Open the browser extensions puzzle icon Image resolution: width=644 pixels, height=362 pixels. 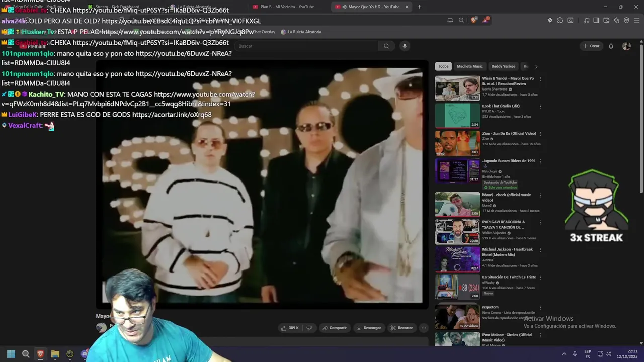pos(560,20)
